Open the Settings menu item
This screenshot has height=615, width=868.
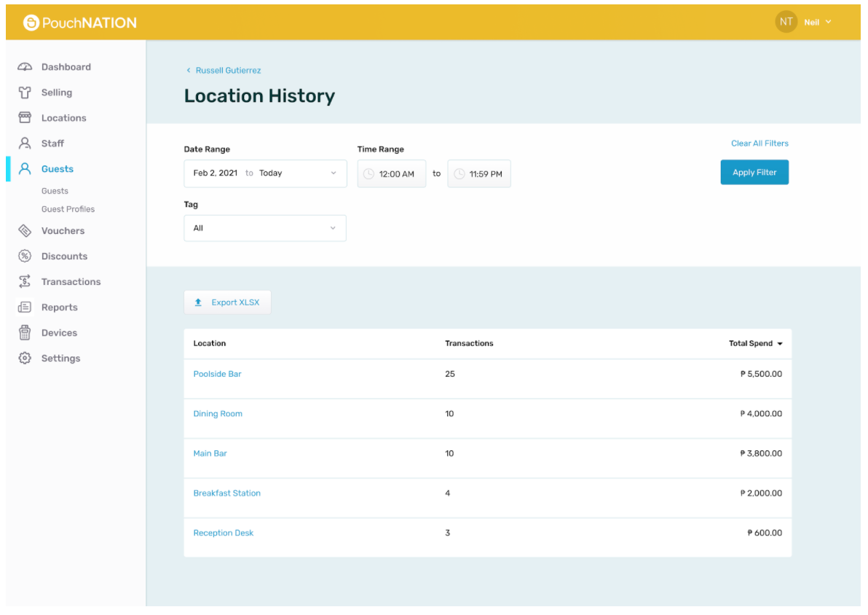click(x=61, y=359)
